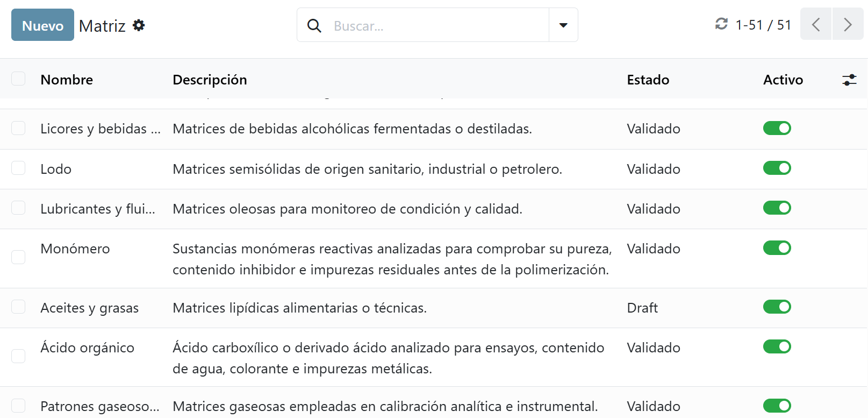Turn off Activo toggle for Ácido orgánico
868x418 pixels.
(x=777, y=346)
